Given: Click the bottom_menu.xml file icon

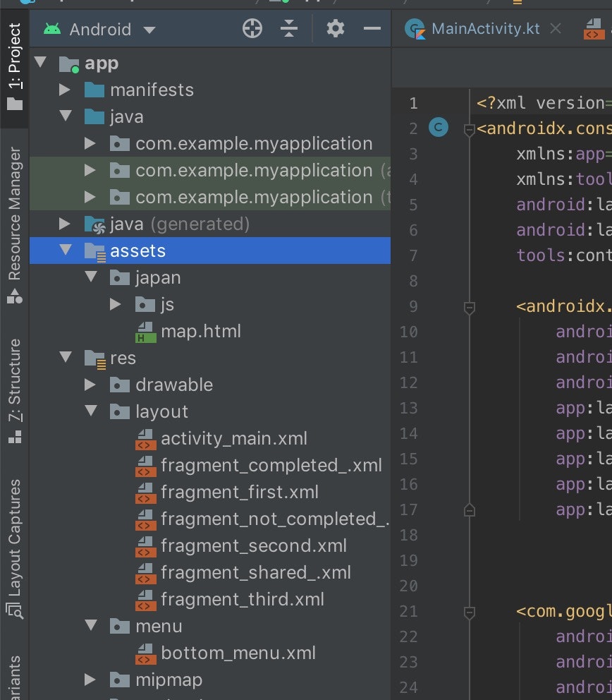Looking at the screenshot, I should [x=146, y=653].
